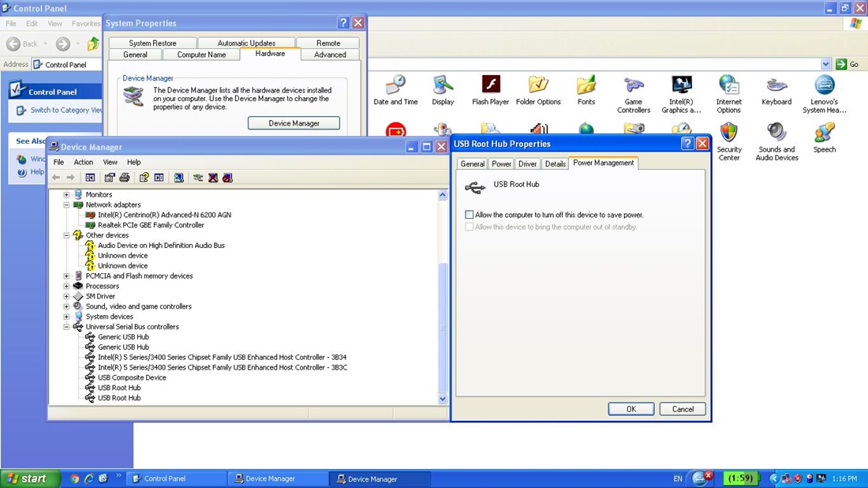Click the Windows Start button
The image size is (868, 488).
(29, 479)
